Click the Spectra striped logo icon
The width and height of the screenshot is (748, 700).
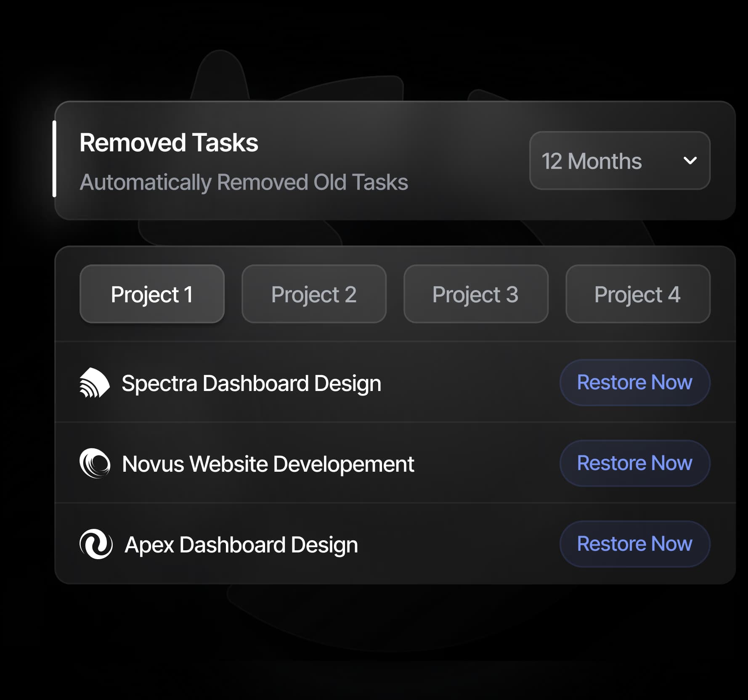[95, 383]
